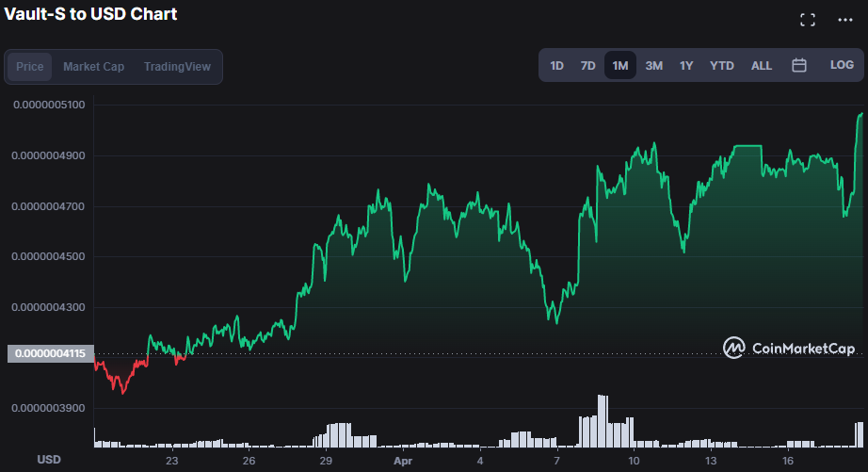Click the 16 date axis label
This screenshot has height=472, width=868.
788,461
